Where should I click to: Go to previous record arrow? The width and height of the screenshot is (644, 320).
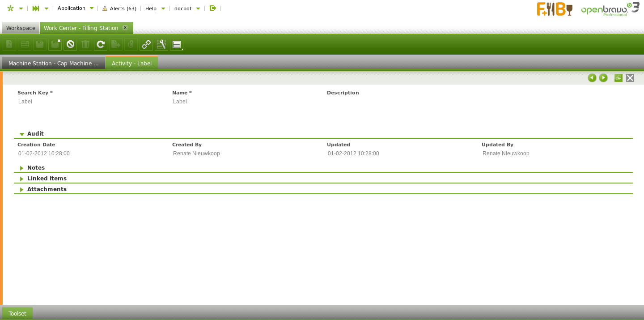[x=592, y=78]
